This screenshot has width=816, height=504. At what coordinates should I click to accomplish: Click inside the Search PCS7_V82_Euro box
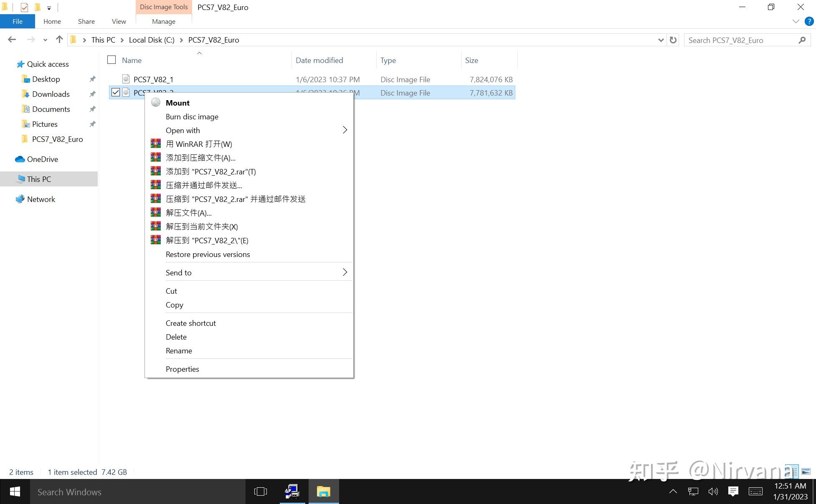click(739, 40)
